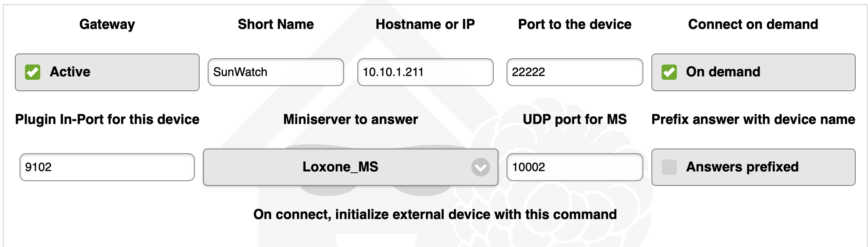Click the SunWatch short name field

[275, 72]
